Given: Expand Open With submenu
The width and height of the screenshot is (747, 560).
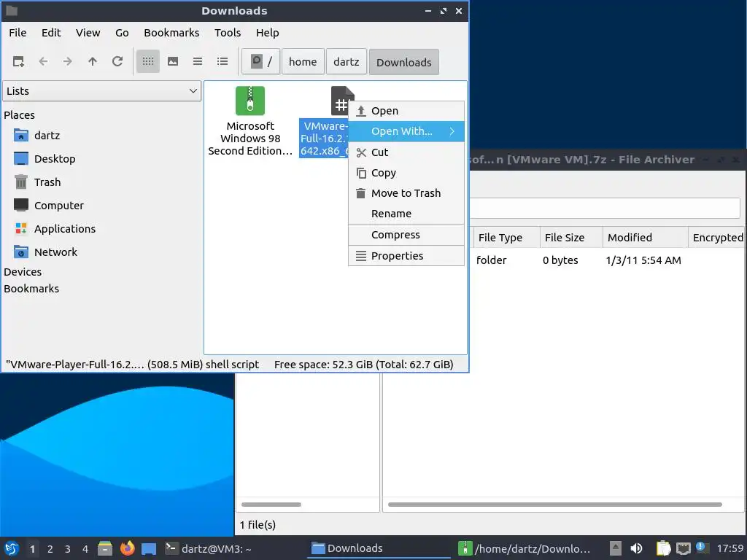Looking at the screenshot, I should tap(406, 131).
